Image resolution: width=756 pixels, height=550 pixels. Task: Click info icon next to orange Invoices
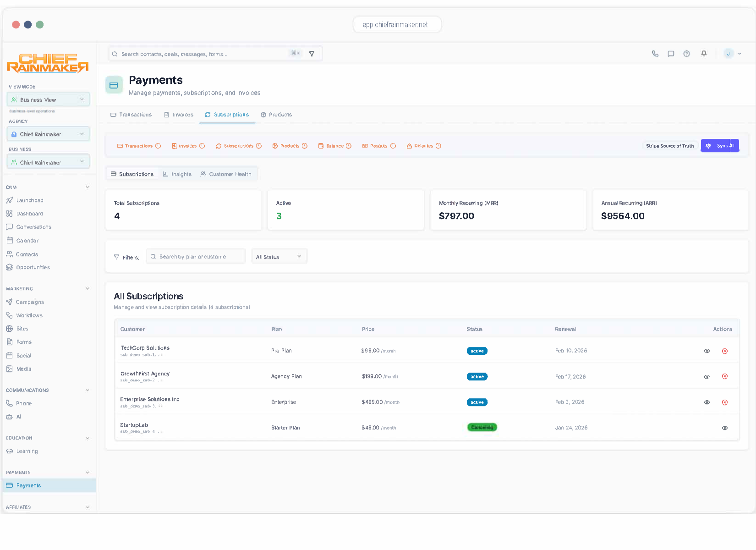click(x=202, y=146)
